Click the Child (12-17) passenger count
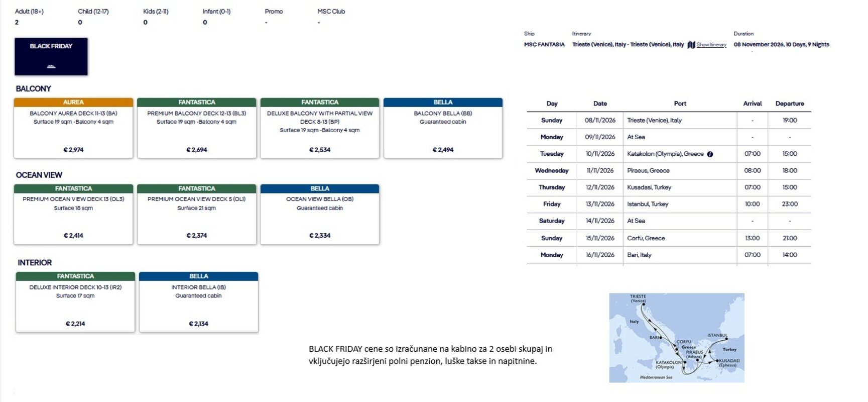 [x=80, y=22]
